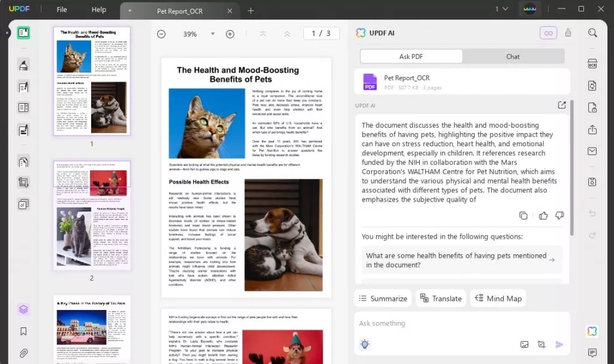Save as other from right sidebar
This screenshot has width=614, height=364.
click(592, 182)
